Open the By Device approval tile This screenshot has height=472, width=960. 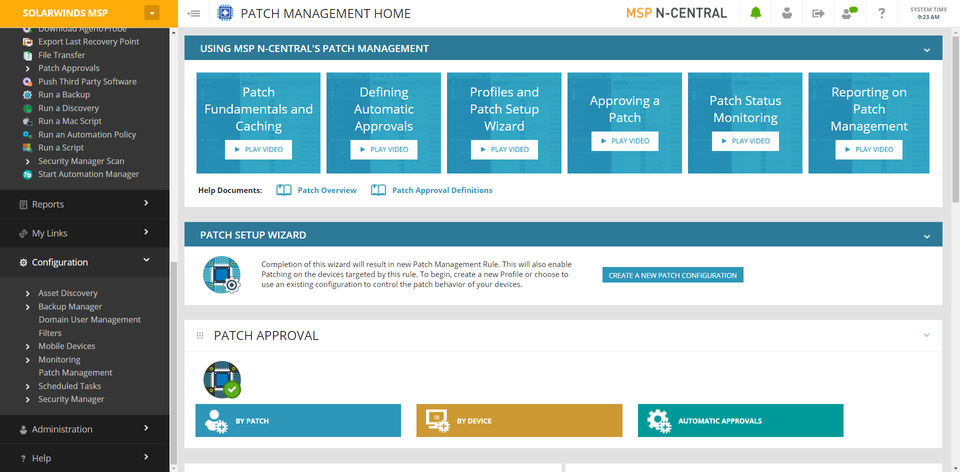pos(519,421)
